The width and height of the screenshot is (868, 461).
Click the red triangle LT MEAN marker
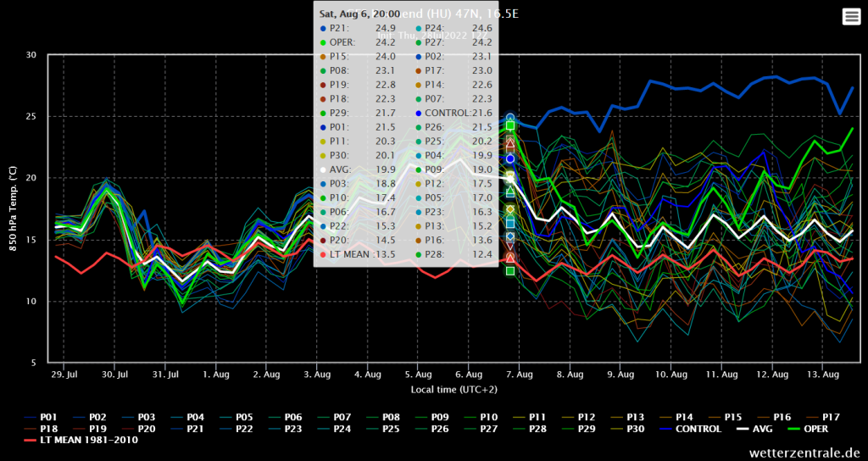510,257
